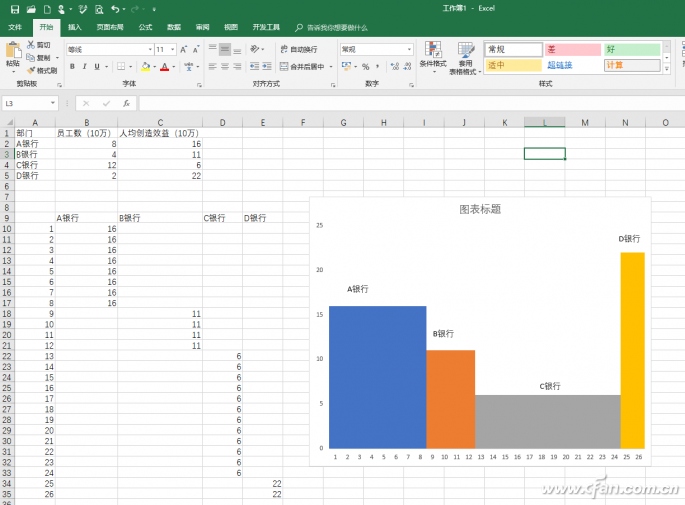
Task: Open Conditional Formatting icon
Action: (x=433, y=50)
